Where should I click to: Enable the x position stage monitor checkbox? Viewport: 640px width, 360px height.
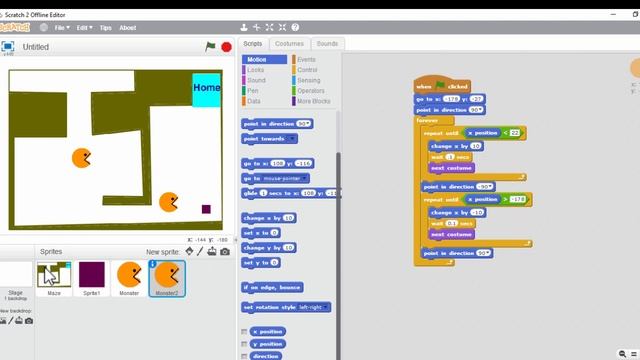click(x=244, y=332)
